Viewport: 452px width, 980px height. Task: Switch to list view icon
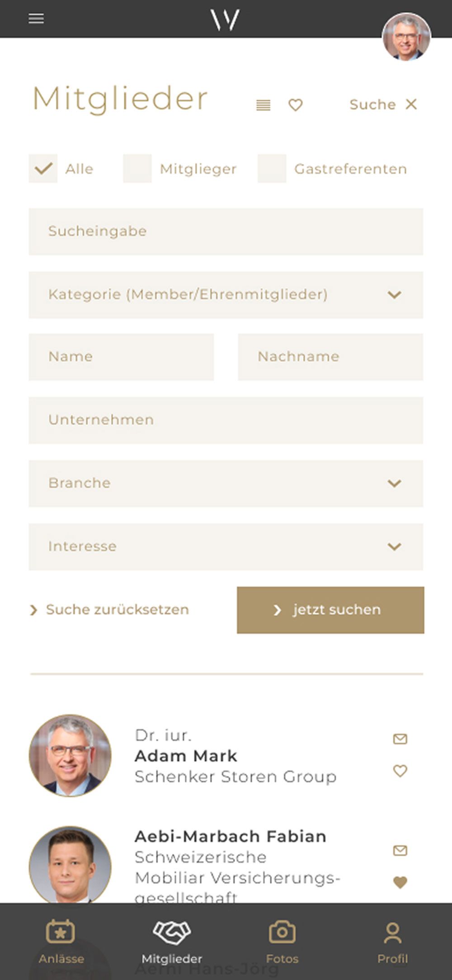pos(264,105)
